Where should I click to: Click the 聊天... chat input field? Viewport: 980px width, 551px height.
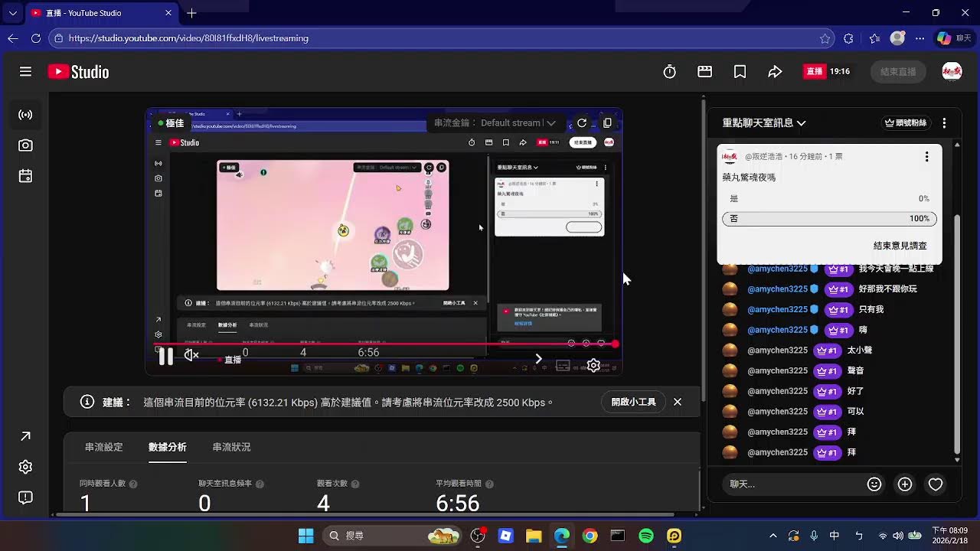coord(792,484)
